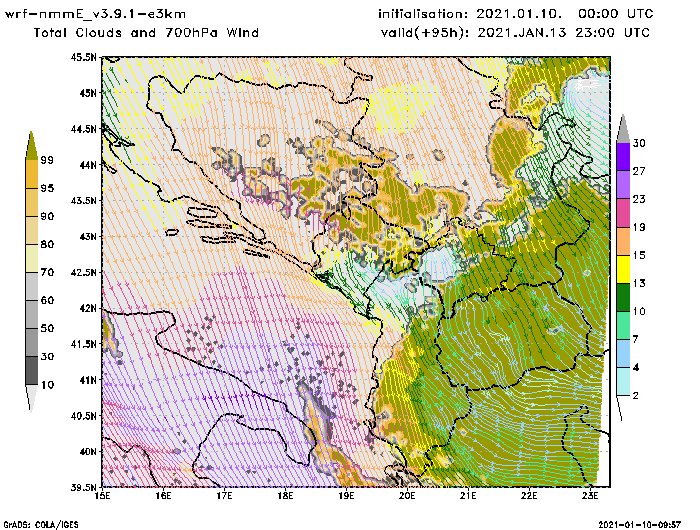Click the timestamp 2021-01-10-09:57
The image size is (700, 530).
[x=640, y=525]
